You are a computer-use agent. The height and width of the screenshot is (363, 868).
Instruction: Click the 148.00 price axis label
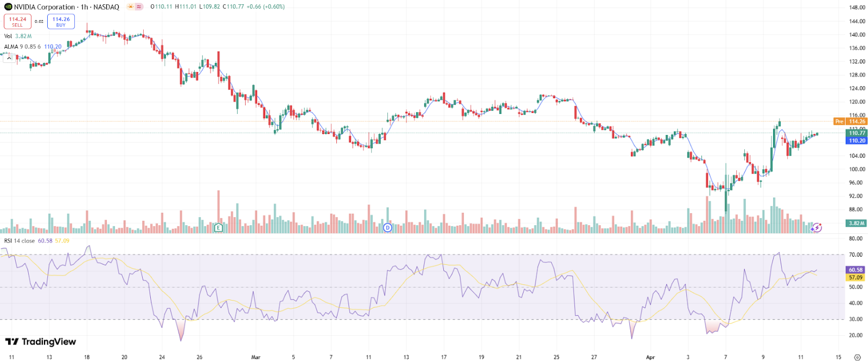(857, 8)
